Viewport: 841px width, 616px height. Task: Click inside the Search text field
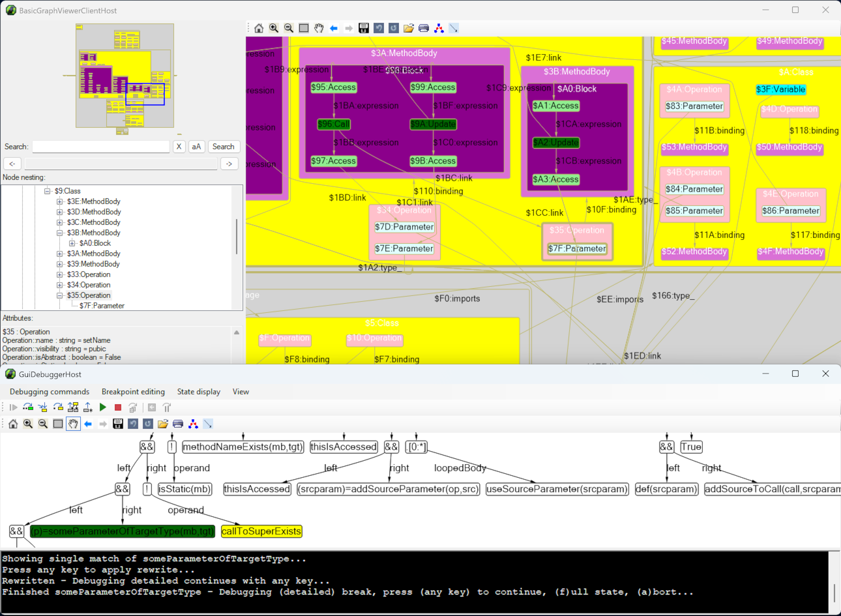(101, 147)
